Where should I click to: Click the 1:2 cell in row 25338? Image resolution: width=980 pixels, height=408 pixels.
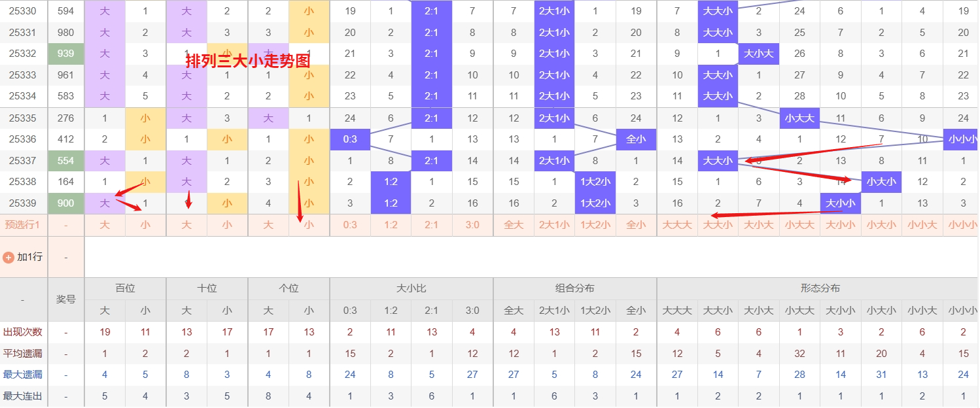tap(391, 182)
